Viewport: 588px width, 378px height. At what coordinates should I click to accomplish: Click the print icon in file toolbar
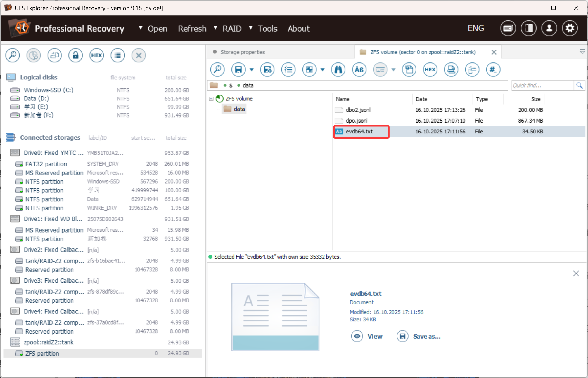coord(451,70)
